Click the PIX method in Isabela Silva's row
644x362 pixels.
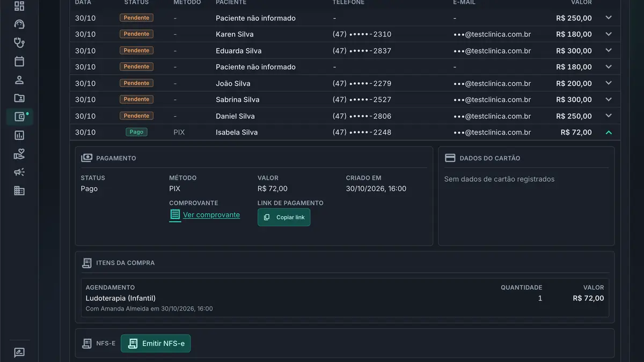click(x=179, y=132)
